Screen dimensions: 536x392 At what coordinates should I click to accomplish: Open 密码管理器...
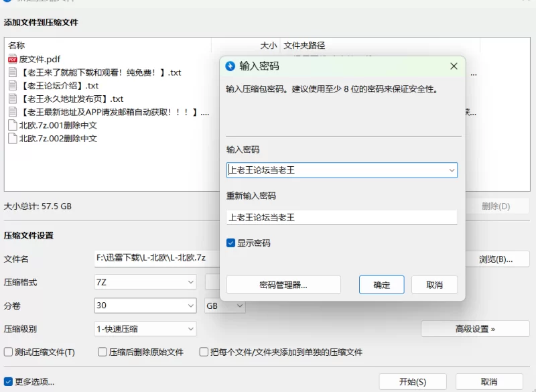[283, 285]
